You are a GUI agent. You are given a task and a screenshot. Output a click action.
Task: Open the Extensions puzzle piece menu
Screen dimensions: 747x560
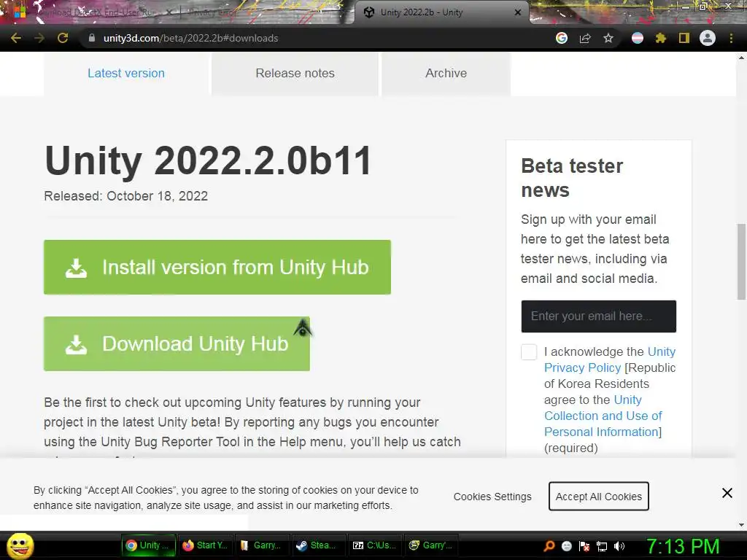click(661, 38)
